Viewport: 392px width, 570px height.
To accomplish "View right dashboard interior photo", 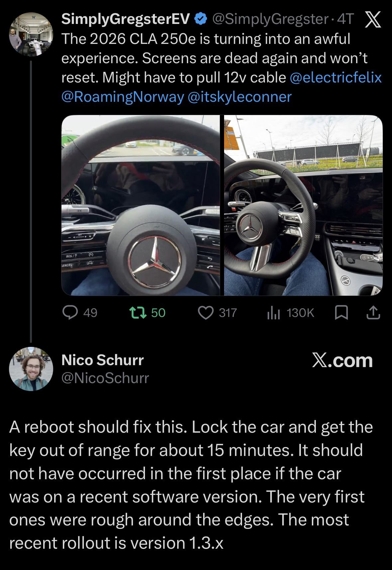I will [303, 205].
